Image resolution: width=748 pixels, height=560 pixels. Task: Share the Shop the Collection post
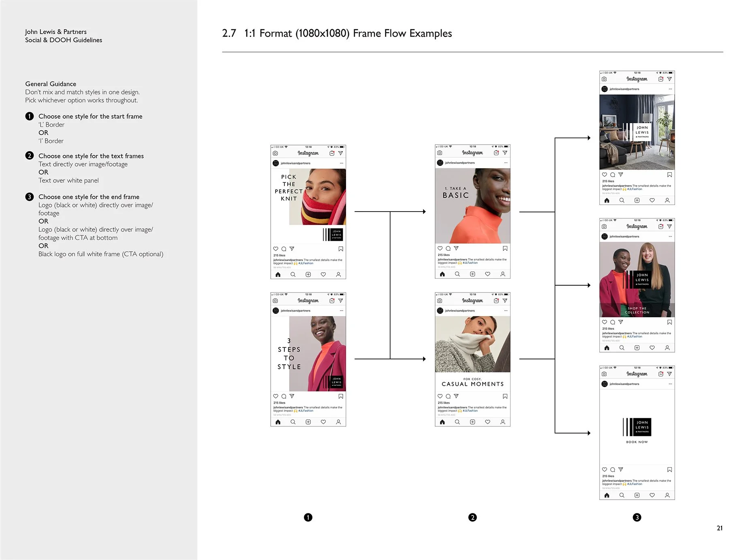click(x=621, y=322)
